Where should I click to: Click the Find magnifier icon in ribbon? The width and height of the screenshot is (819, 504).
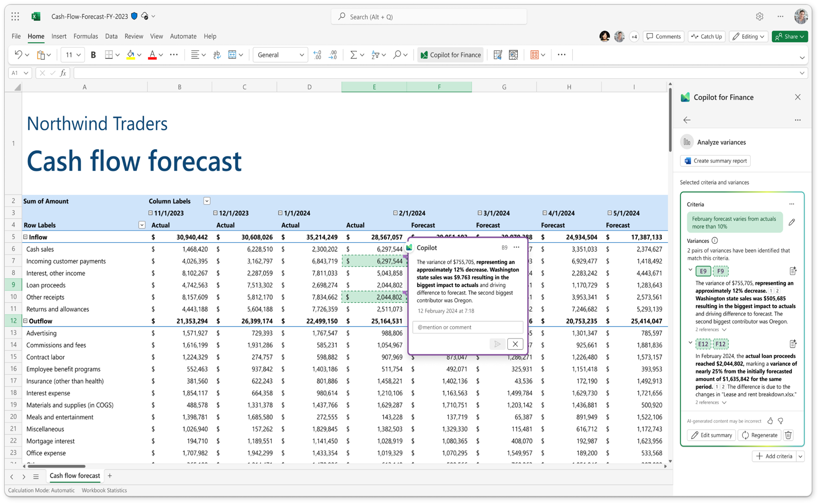tap(397, 55)
